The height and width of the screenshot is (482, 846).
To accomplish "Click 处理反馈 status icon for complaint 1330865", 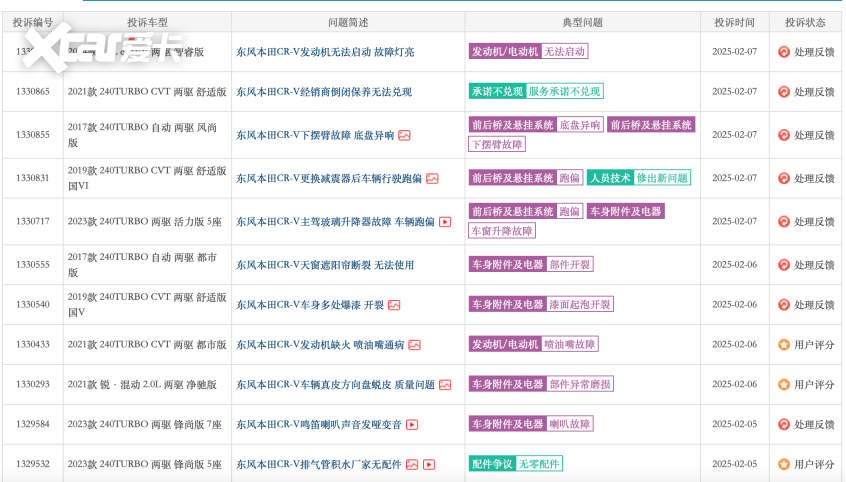I will [x=784, y=92].
